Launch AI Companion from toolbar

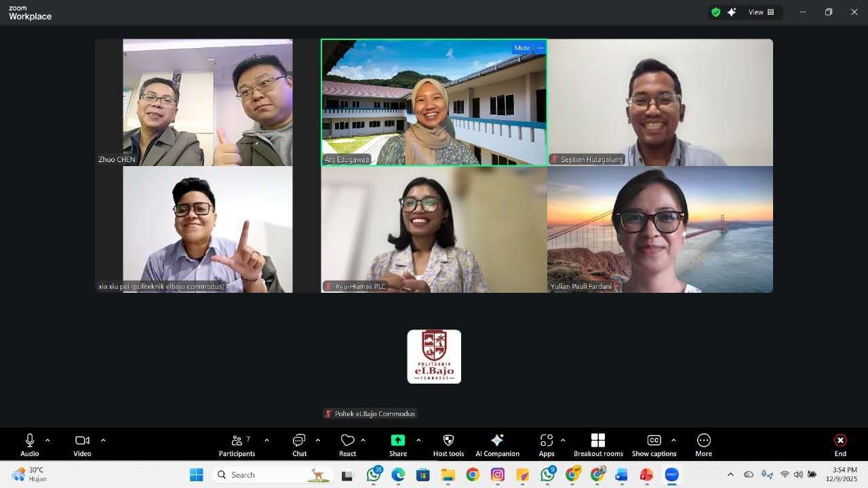(x=497, y=445)
